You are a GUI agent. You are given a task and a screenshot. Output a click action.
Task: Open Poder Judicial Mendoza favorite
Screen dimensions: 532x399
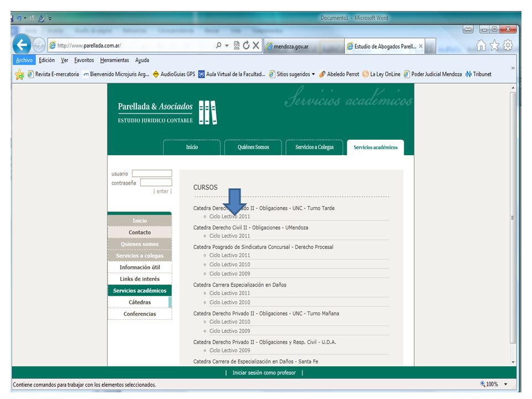click(x=433, y=74)
